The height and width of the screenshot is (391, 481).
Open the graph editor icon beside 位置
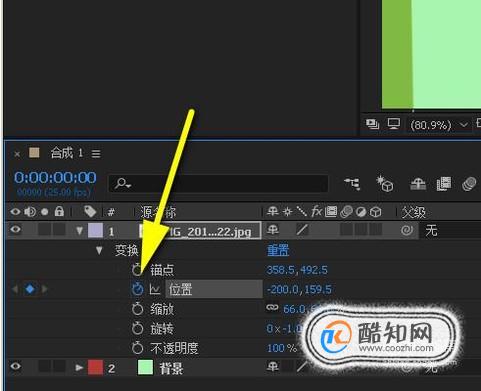pos(155,289)
